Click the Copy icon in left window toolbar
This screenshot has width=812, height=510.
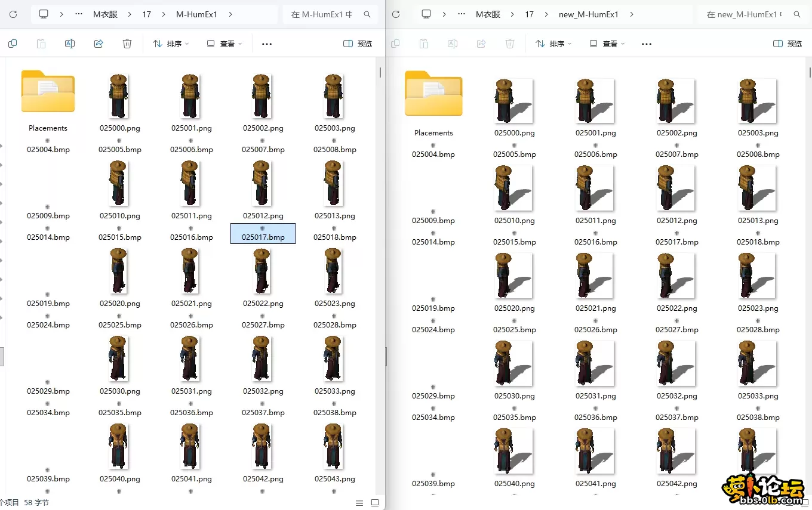[13, 44]
